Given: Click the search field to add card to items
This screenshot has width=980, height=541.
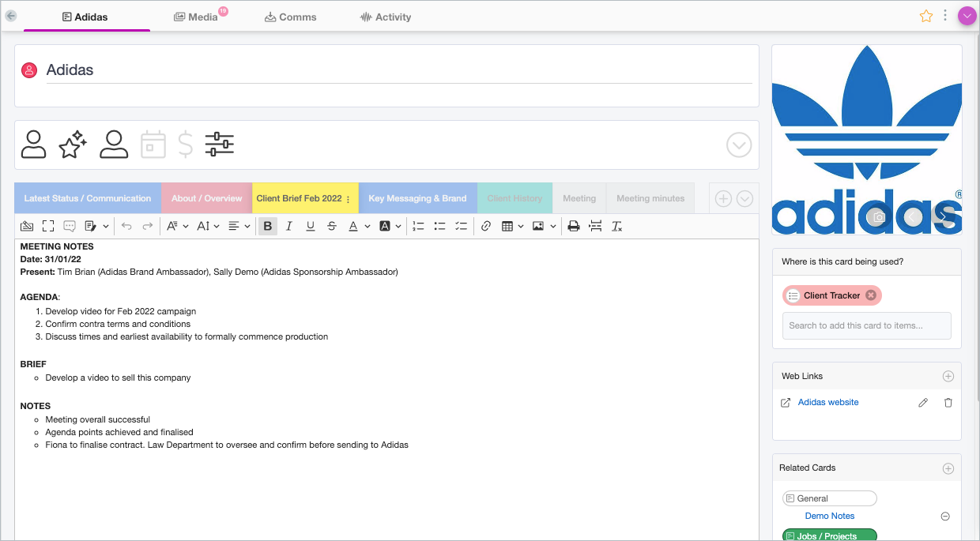Looking at the screenshot, I should coord(866,325).
